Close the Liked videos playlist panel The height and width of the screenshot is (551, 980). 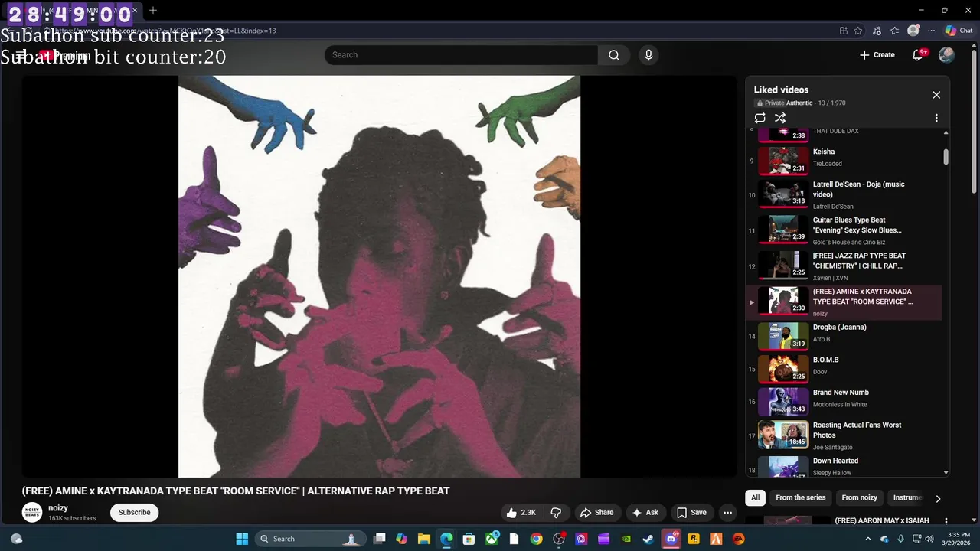click(936, 95)
